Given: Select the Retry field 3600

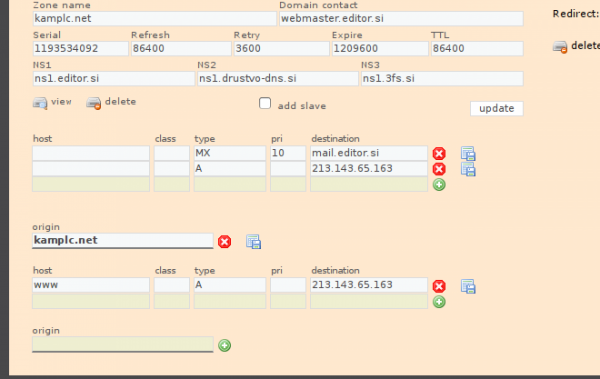Looking at the screenshot, I should pos(282,49).
